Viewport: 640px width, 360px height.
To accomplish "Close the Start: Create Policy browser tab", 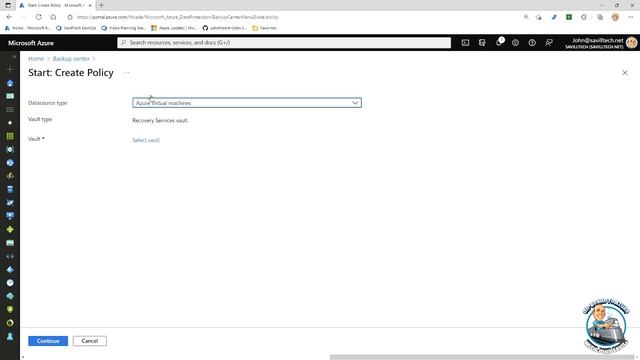I will [x=90, y=5].
